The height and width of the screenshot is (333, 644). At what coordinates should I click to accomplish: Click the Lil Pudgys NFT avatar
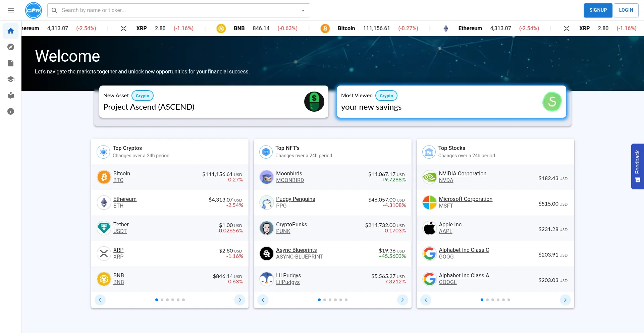pos(267,279)
